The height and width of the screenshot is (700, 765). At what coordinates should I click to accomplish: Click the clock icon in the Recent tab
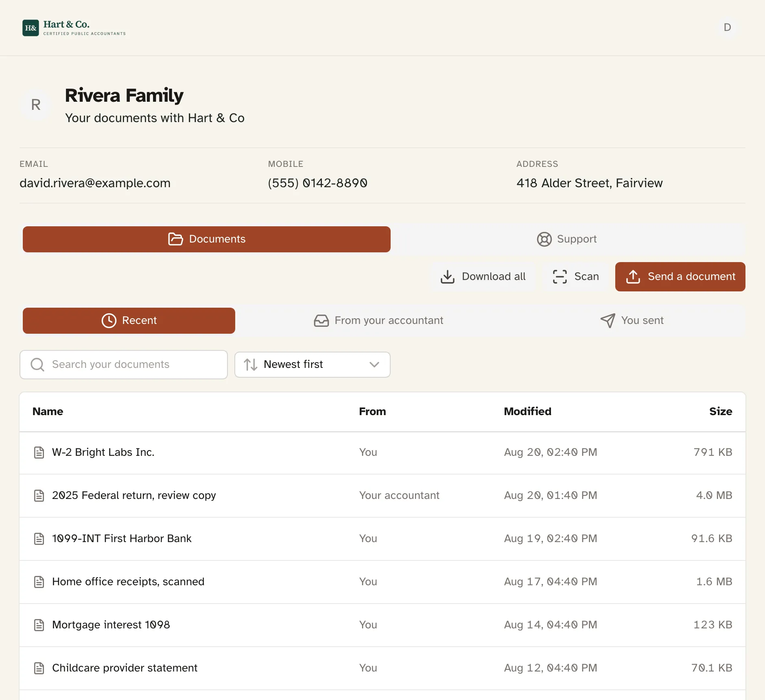[109, 321]
